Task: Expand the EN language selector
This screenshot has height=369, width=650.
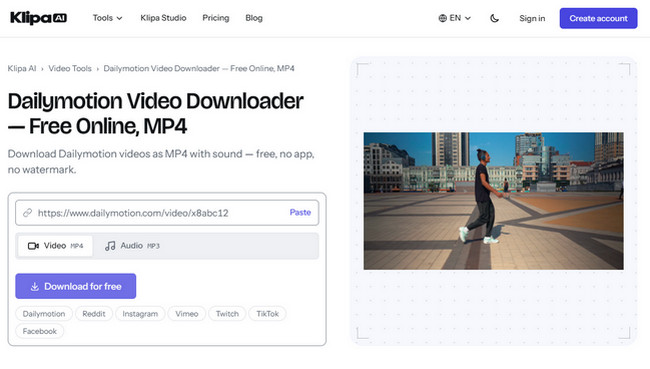Action: click(455, 18)
